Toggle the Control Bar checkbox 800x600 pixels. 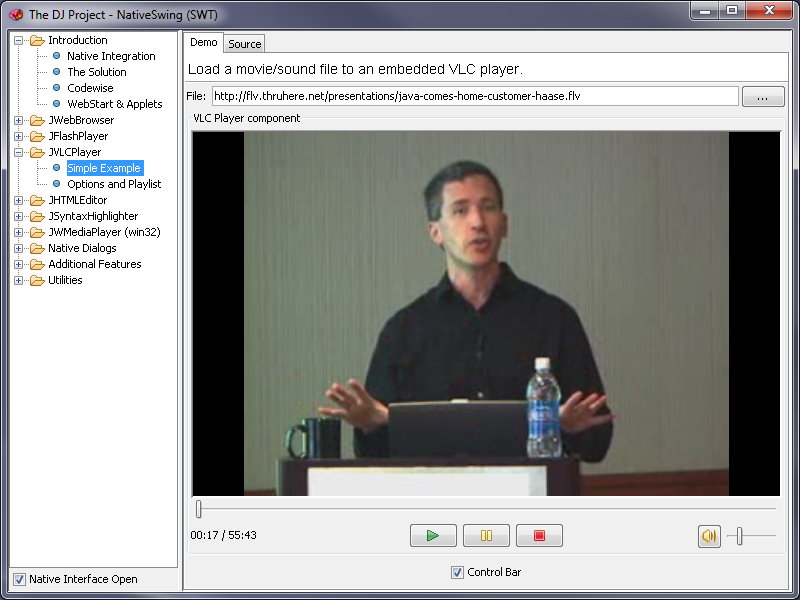click(x=457, y=572)
